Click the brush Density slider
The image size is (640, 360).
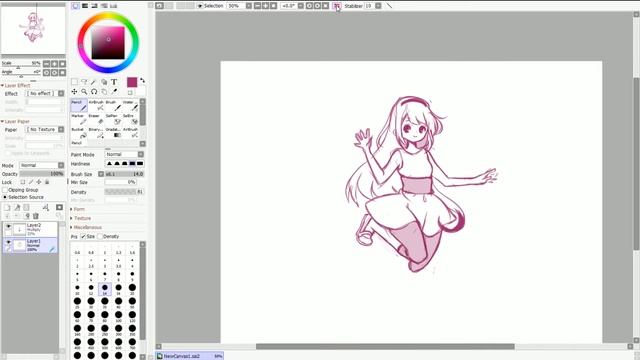tap(124, 192)
